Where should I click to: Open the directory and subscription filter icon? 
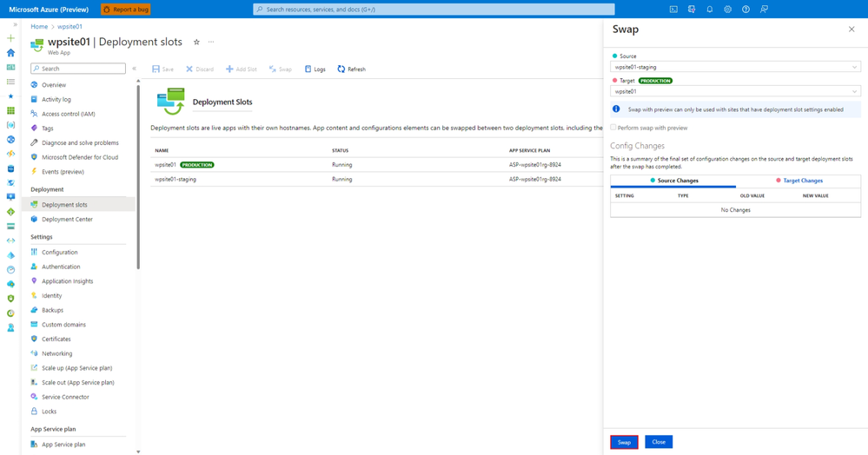692,10
